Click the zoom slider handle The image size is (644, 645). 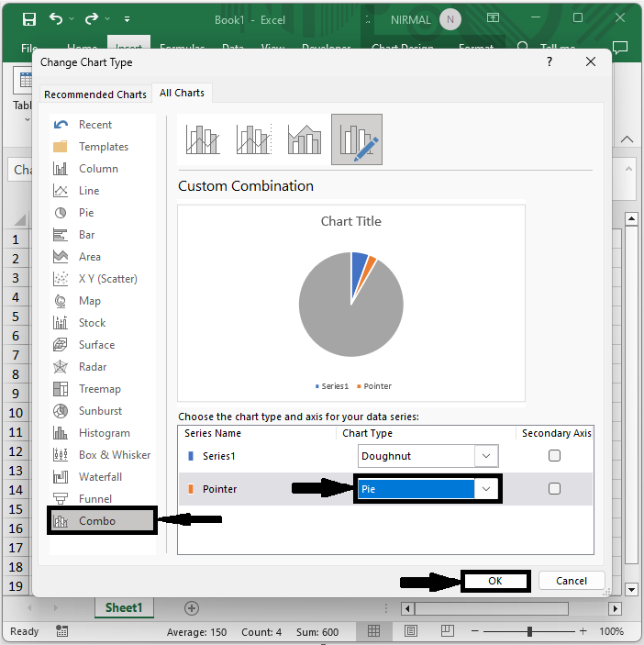click(529, 631)
